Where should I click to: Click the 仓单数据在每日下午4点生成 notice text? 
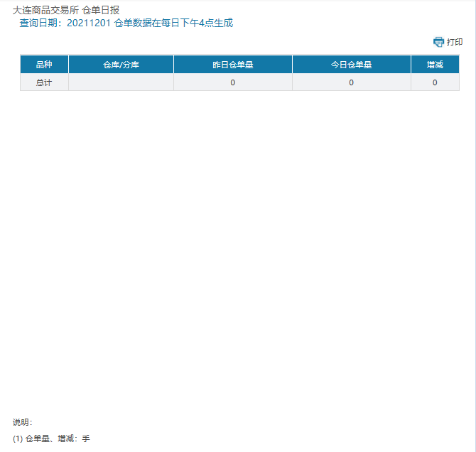coord(173,23)
